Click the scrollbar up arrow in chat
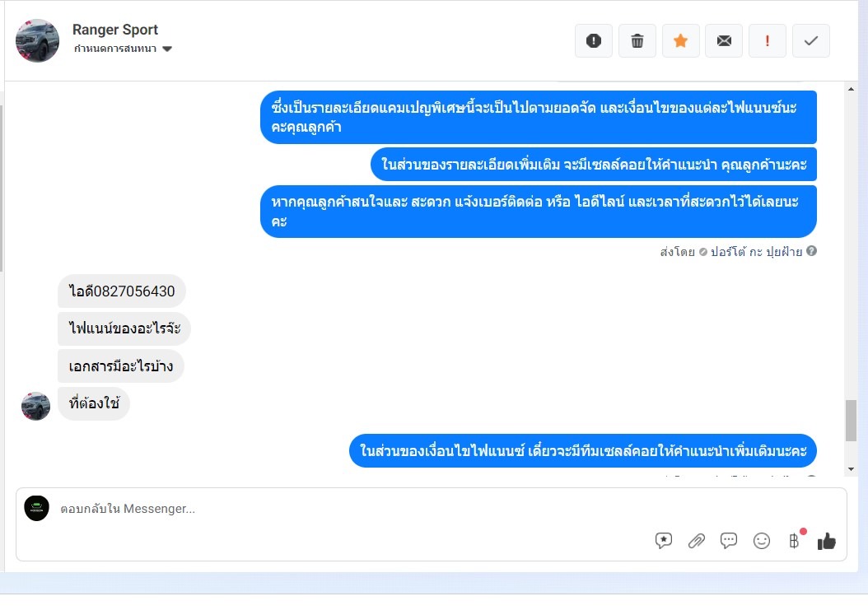The width and height of the screenshot is (868, 610). point(851,89)
